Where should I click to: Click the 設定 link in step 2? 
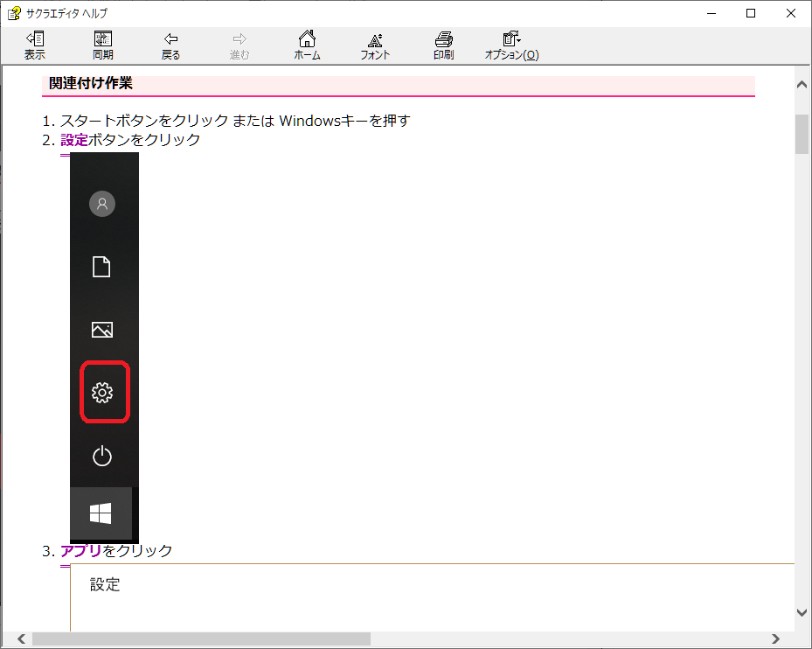pos(74,139)
